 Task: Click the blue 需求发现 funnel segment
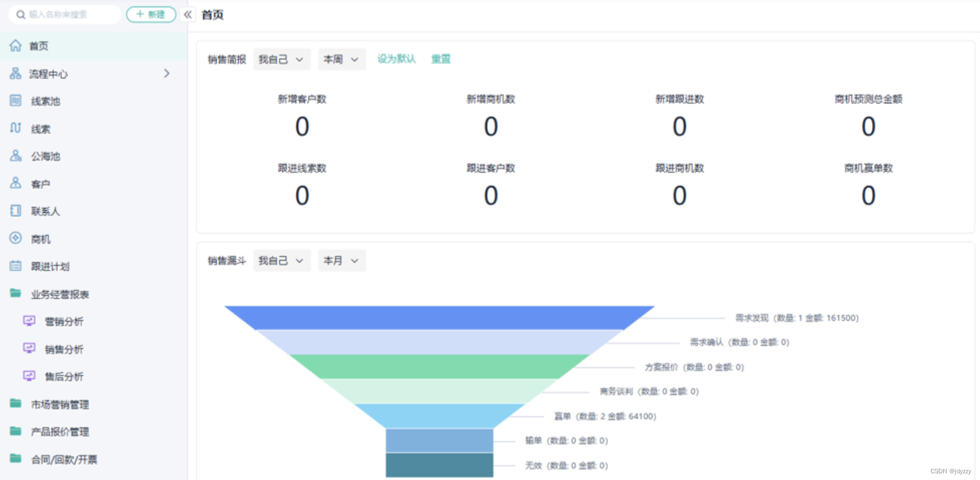click(x=439, y=317)
